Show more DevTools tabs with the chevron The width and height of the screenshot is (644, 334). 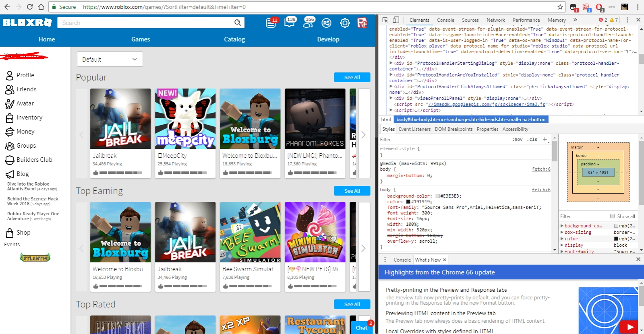tap(575, 20)
